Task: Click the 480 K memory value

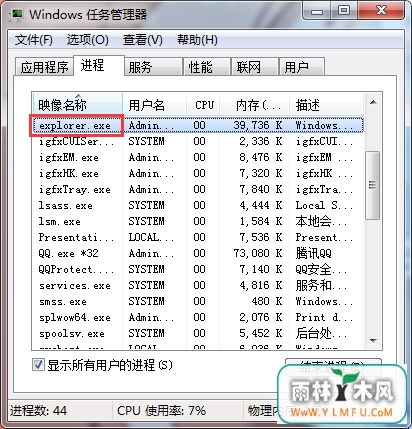Action: 267,301
